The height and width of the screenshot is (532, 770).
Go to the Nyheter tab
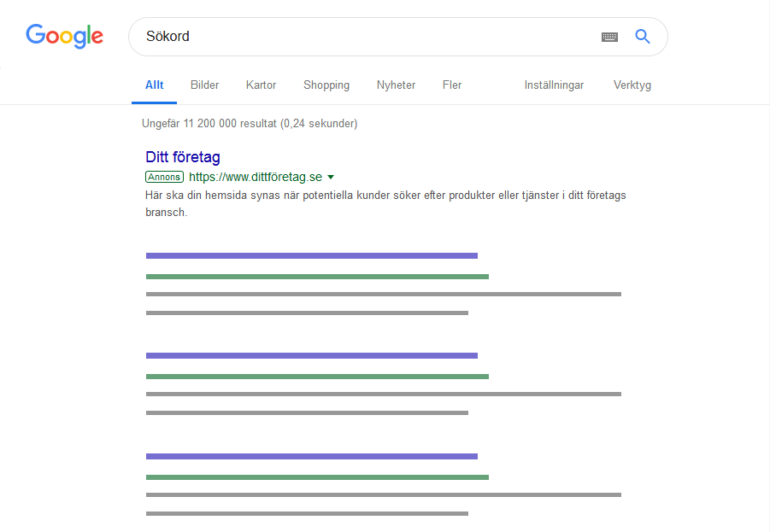pyautogui.click(x=396, y=85)
